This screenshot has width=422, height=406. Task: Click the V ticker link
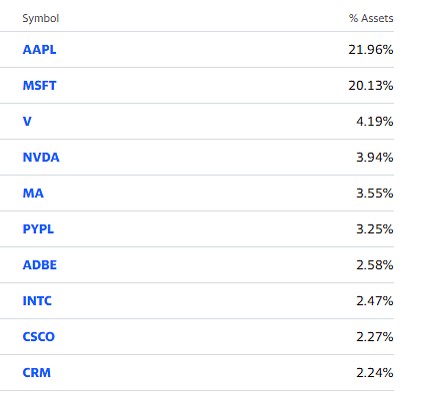click(27, 121)
